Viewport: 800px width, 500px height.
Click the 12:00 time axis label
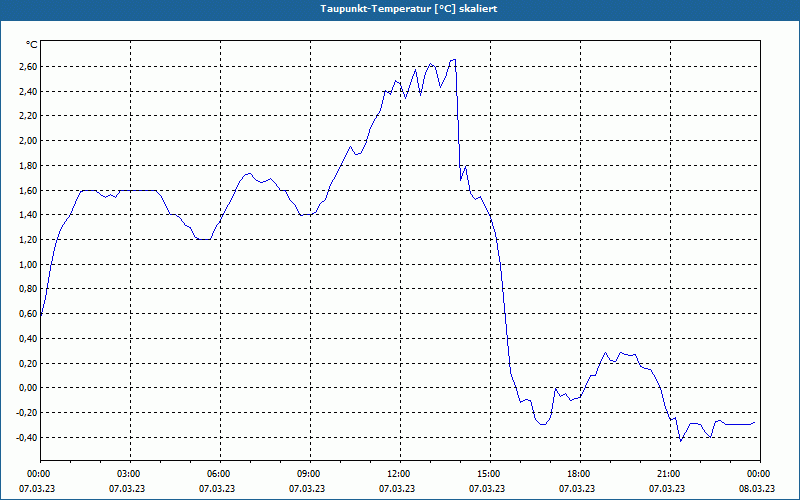(x=400, y=474)
